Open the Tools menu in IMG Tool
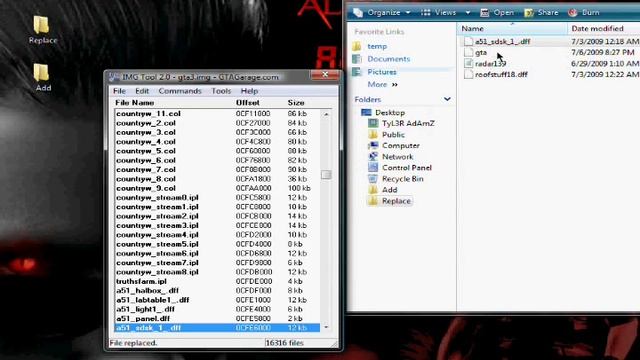This screenshot has width=640, height=360. [x=221, y=91]
